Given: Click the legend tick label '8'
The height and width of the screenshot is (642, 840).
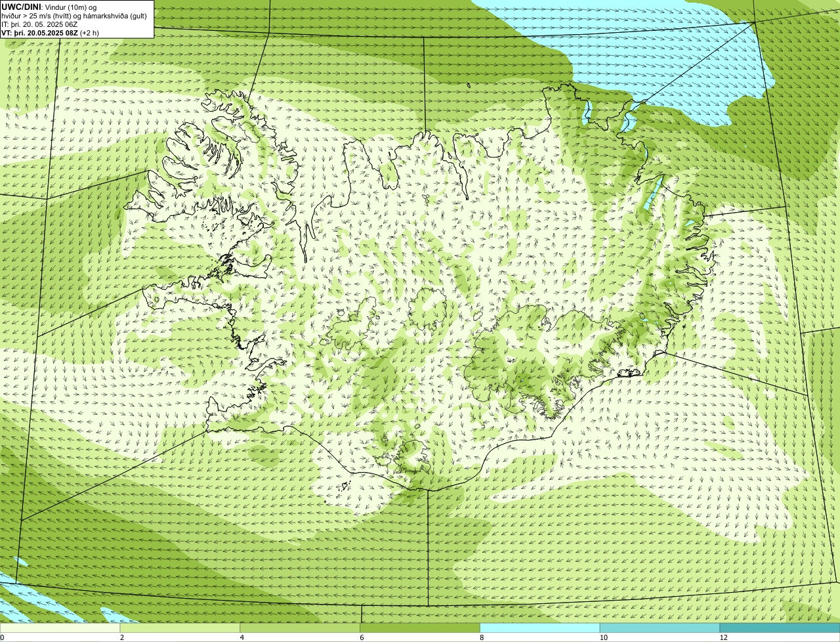Looking at the screenshot, I should pos(482,637).
